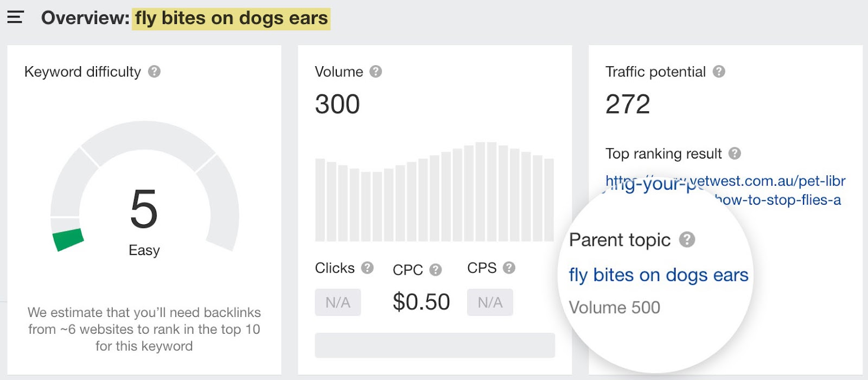Viewport: 868px width, 380px height.
Task: Click the CPC help icon
Action: [x=436, y=270]
